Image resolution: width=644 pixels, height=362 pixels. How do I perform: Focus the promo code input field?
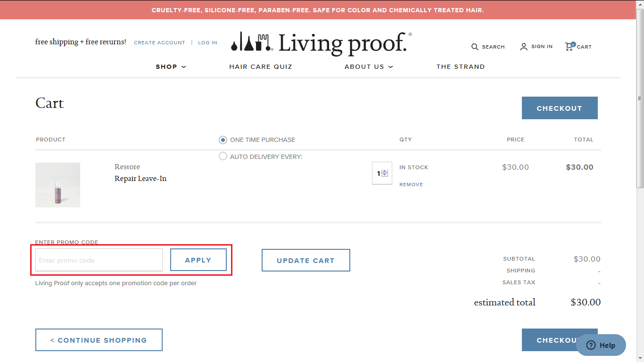[99, 260]
